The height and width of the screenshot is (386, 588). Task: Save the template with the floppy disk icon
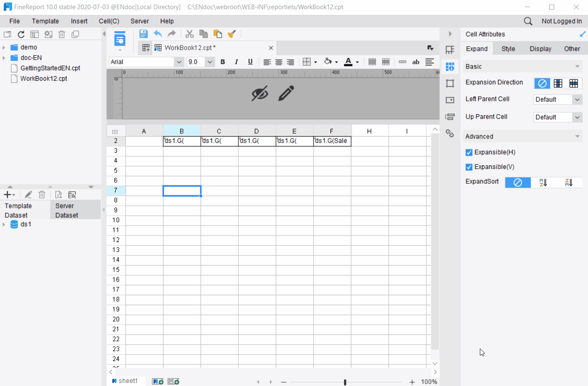[x=143, y=34]
